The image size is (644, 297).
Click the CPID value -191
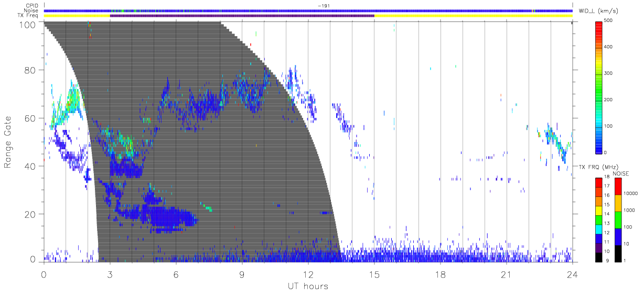[324, 6]
